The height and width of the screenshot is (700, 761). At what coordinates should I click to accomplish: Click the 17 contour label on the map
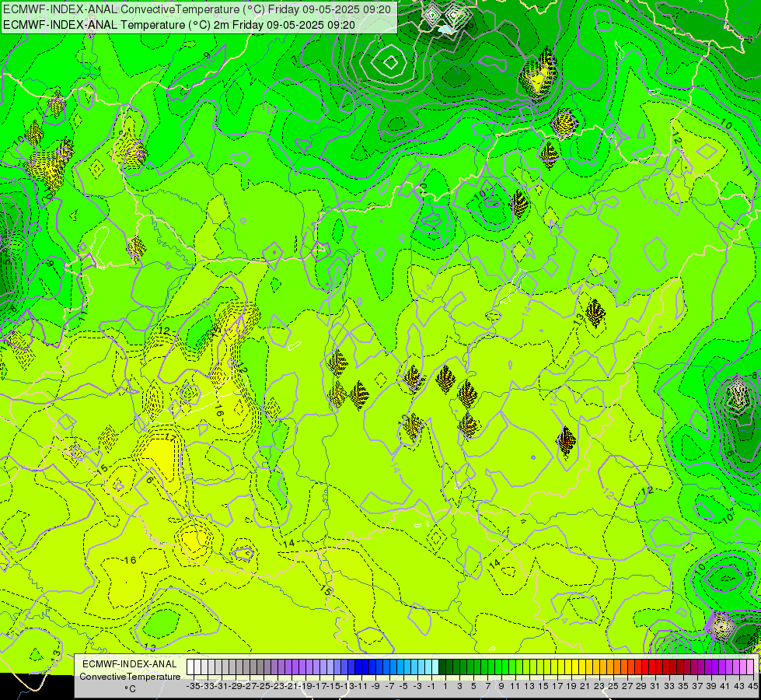click(170, 436)
